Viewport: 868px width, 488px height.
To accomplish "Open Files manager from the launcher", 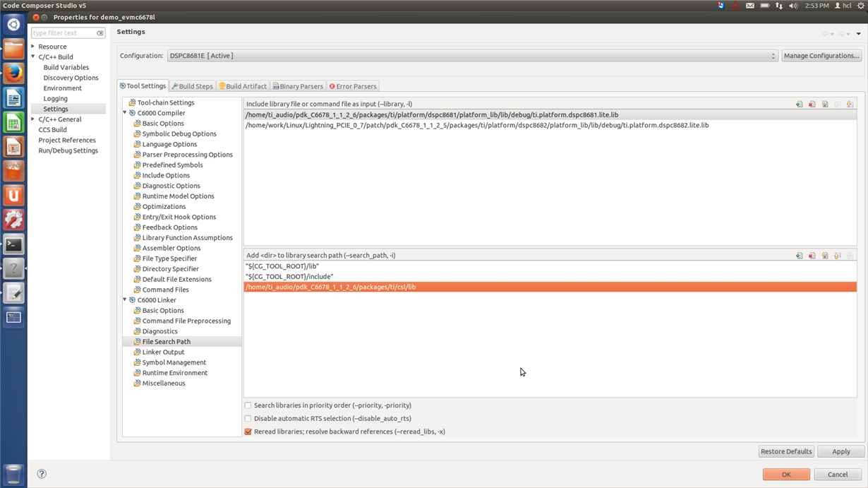I will (x=13, y=49).
